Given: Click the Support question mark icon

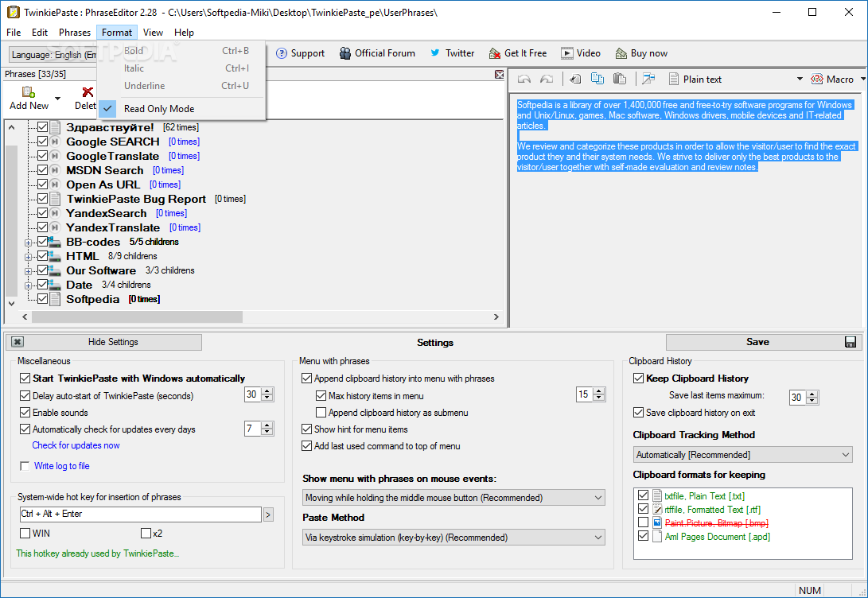Looking at the screenshot, I should [282, 53].
